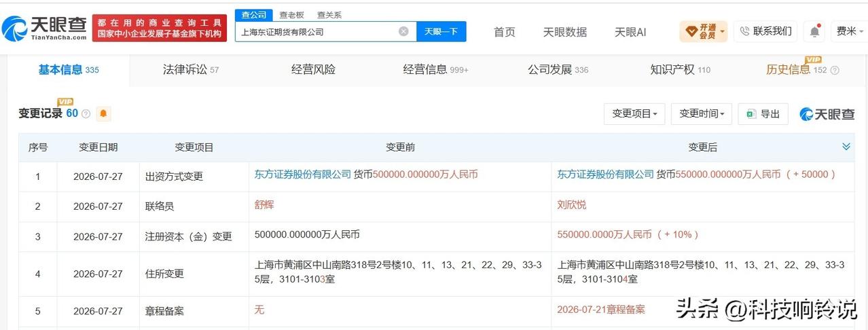Open the 开通会员 membership dropdown

(703, 31)
